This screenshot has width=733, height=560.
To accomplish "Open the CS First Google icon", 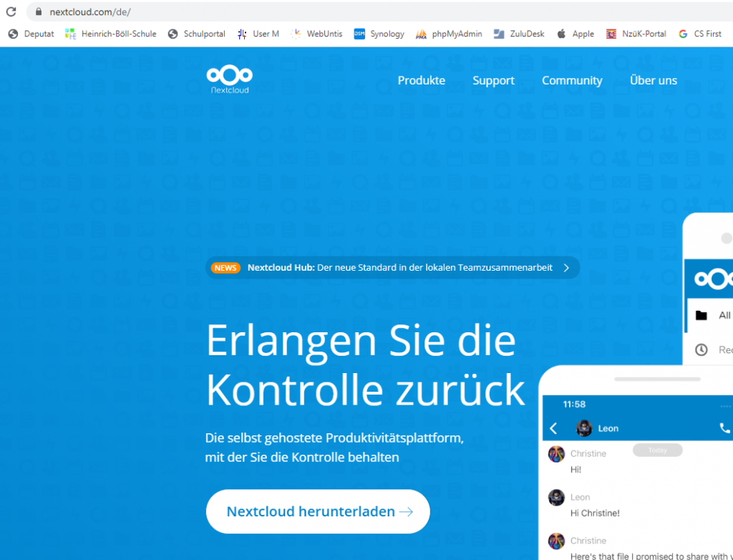I will [683, 34].
